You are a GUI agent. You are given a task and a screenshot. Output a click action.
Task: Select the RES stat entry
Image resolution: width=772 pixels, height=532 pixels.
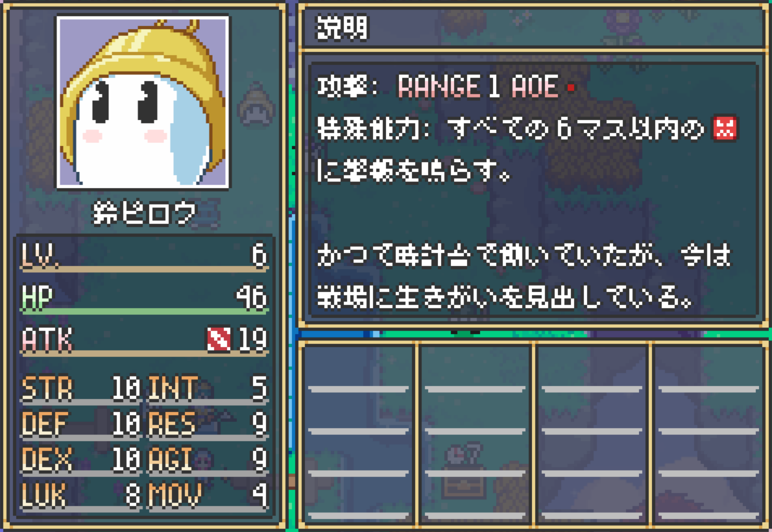208,424
